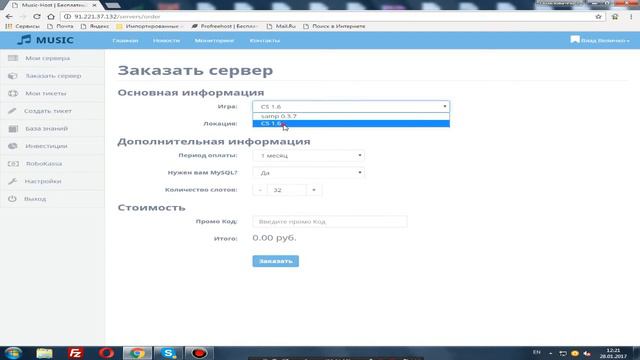
Task: Collapse the Game dropdown showing CS 1.6
Action: click(x=351, y=107)
